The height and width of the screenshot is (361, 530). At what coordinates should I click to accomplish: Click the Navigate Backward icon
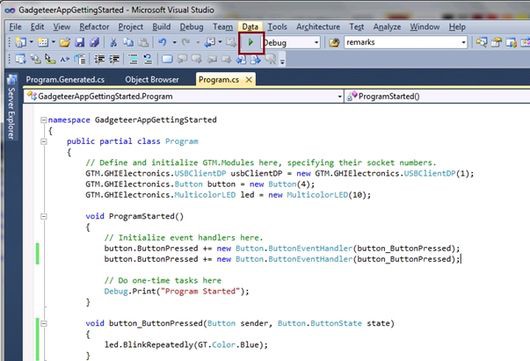coord(210,42)
